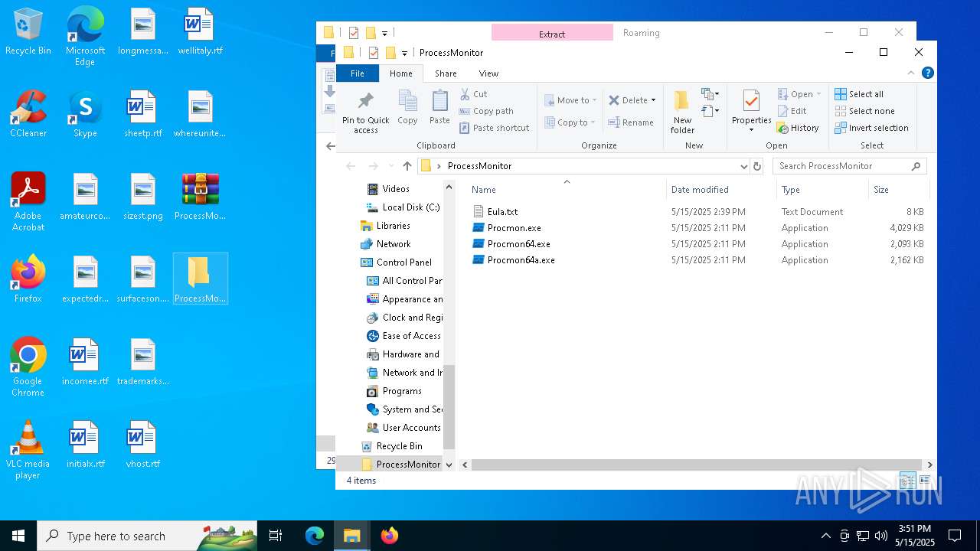Click Select all in the ribbon
The image size is (980, 551).
tap(859, 94)
